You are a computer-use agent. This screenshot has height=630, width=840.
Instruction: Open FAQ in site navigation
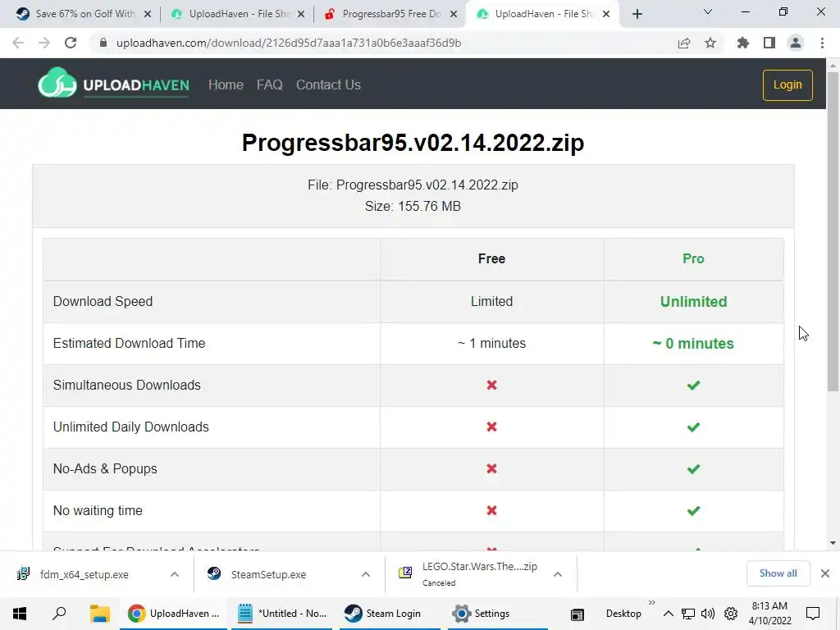point(269,84)
